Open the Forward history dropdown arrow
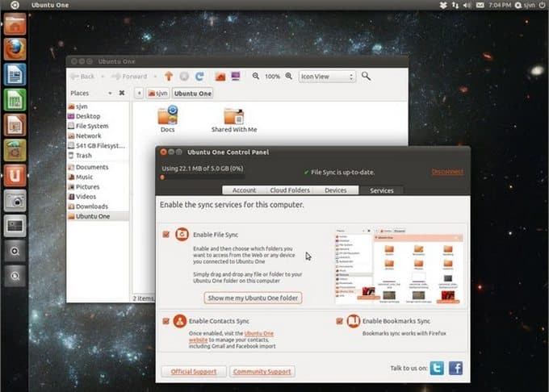549x392 pixels. 155,77
